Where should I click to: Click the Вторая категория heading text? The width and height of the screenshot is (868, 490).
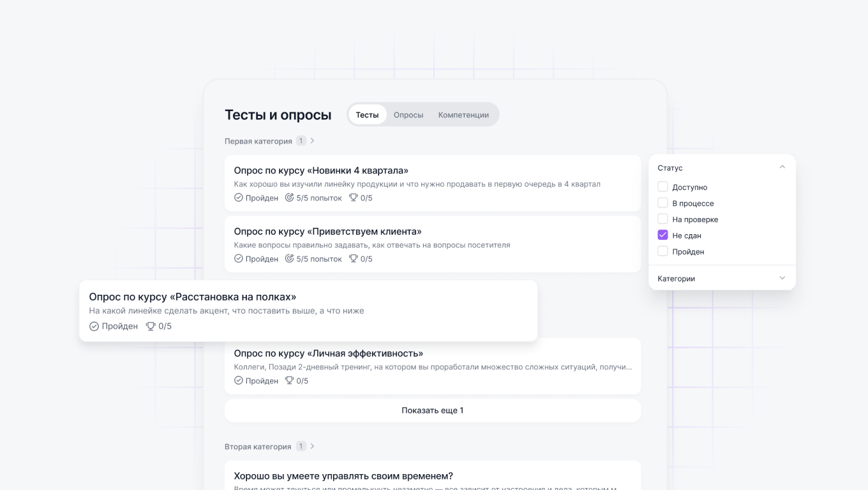tap(258, 447)
